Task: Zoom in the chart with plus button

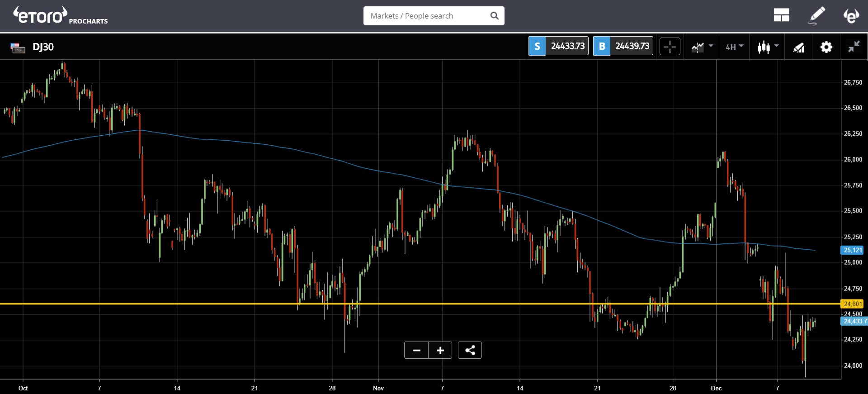Action: click(x=440, y=350)
